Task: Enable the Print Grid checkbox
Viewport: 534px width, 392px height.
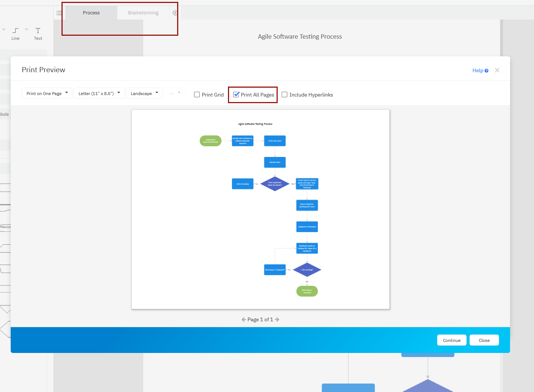Action: coord(197,95)
